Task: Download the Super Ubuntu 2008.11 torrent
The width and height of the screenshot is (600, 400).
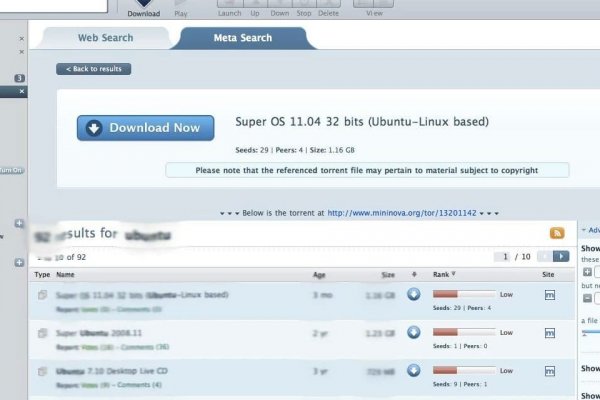Action: click(x=414, y=332)
